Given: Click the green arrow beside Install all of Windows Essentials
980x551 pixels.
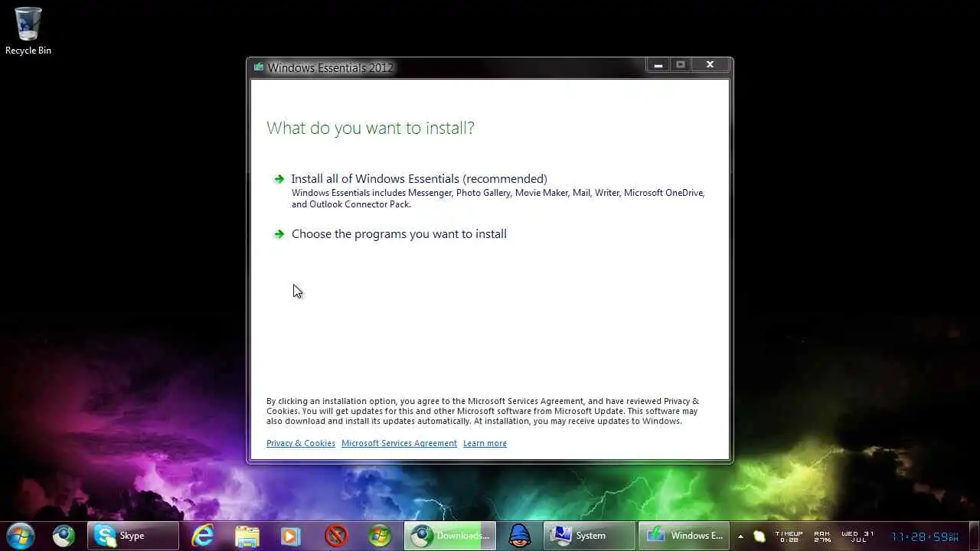Looking at the screenshot, I should [x=279, y=179].
